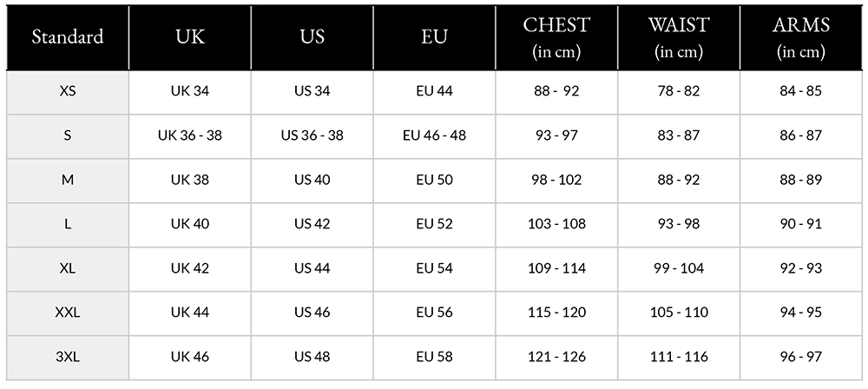This screenshot has width=868, height=389.
Task: Click the CHEST (in cm) header
Action: click(556, 37)
